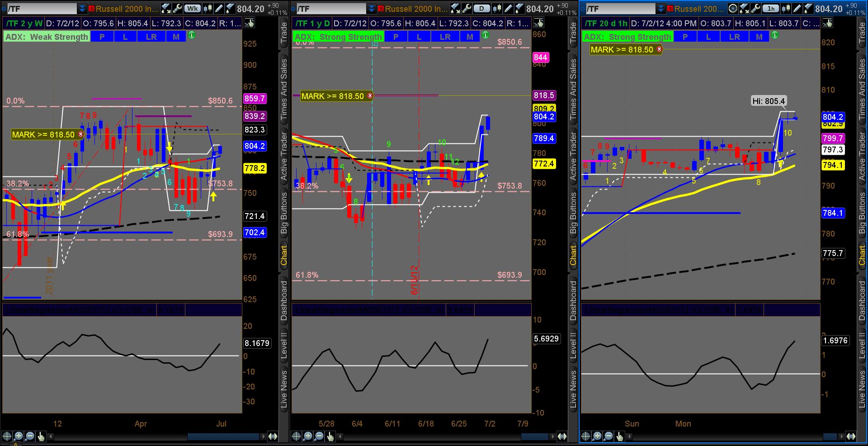Image resolution: width=868 pixels, height=446 pixels.
Task: Click the time-axis expand button under the weekly chart
Action: click(273, 437)
